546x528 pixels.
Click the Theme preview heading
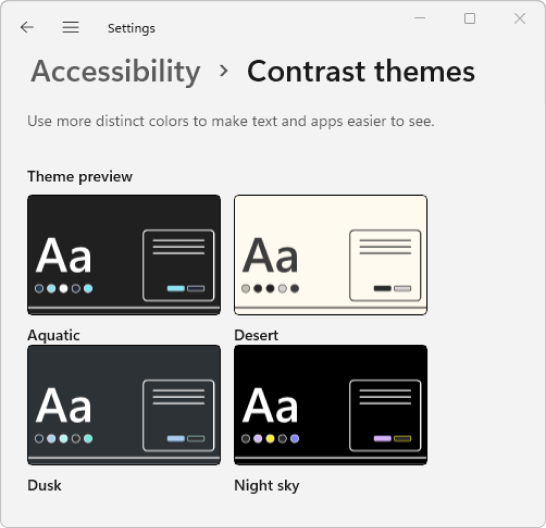80,177
